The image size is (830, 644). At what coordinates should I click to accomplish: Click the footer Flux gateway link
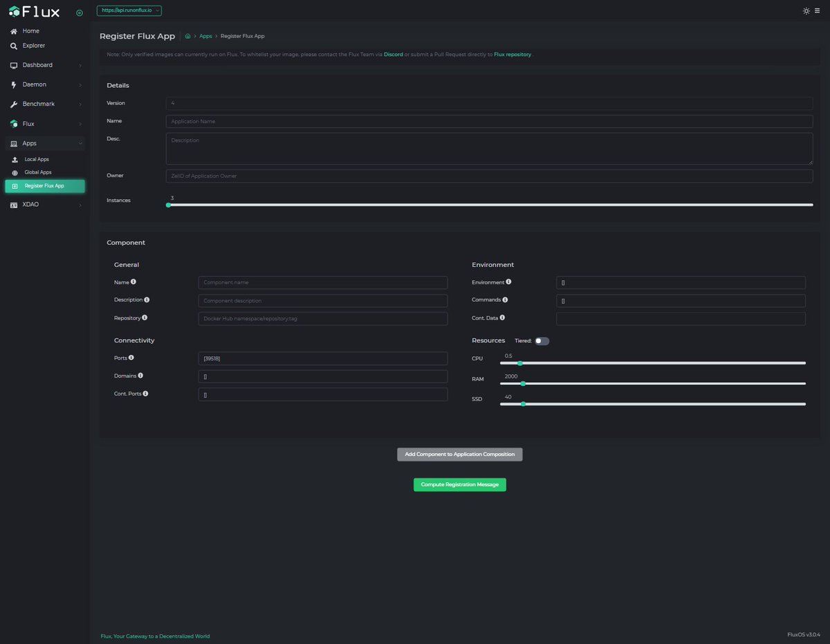(x=155, y=636)
